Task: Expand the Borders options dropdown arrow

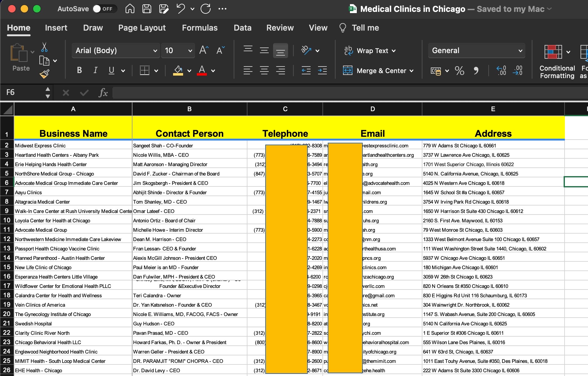Action: point(156,71)
